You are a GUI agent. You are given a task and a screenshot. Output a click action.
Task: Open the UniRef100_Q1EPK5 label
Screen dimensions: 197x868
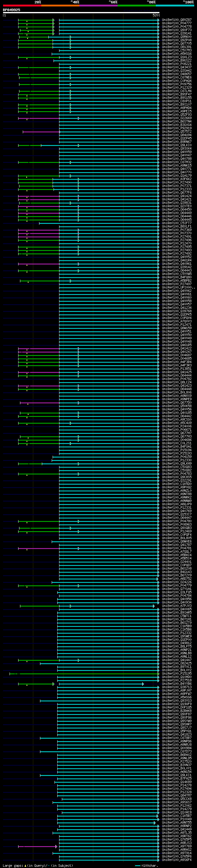coord(177,314)
